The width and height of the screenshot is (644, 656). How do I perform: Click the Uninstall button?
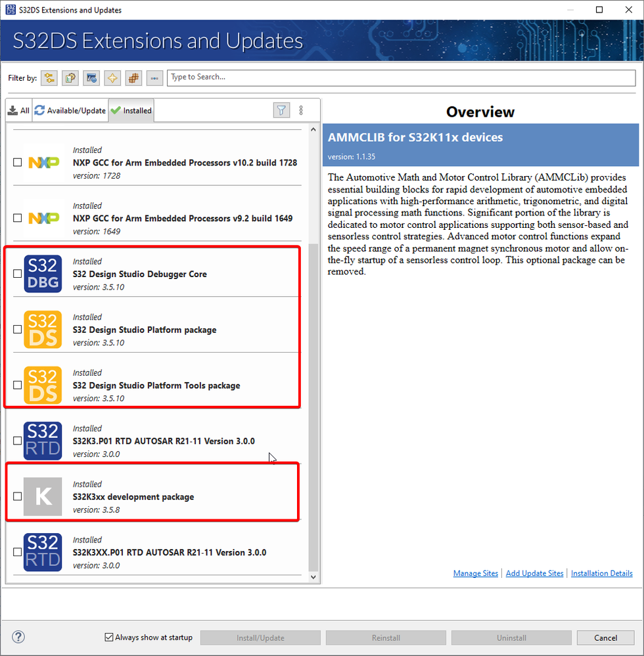512,638
